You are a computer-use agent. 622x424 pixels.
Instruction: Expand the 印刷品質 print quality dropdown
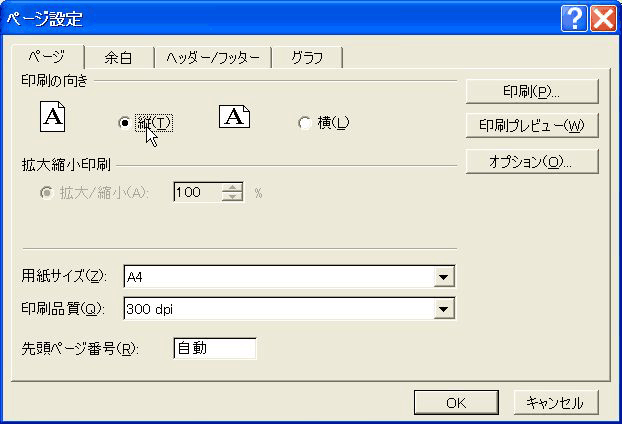coord(443,310)
